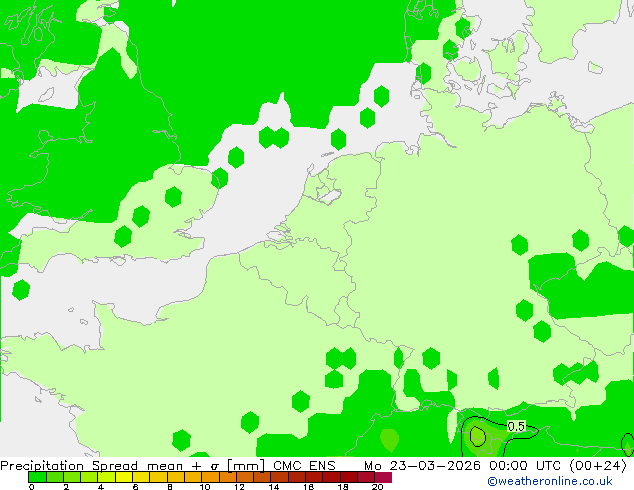Click the legend value '10'
Screen dimensions: 634x490
point(205,487)
